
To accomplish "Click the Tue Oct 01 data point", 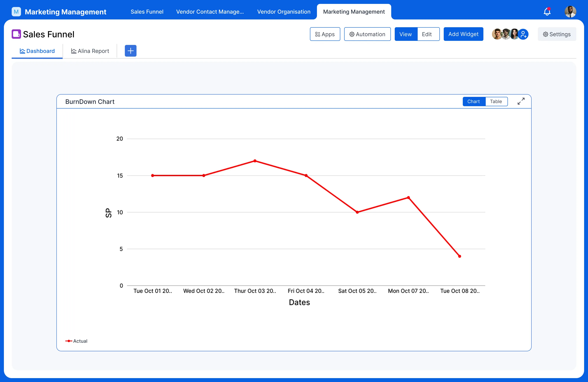I will click(x=152, y=175).
